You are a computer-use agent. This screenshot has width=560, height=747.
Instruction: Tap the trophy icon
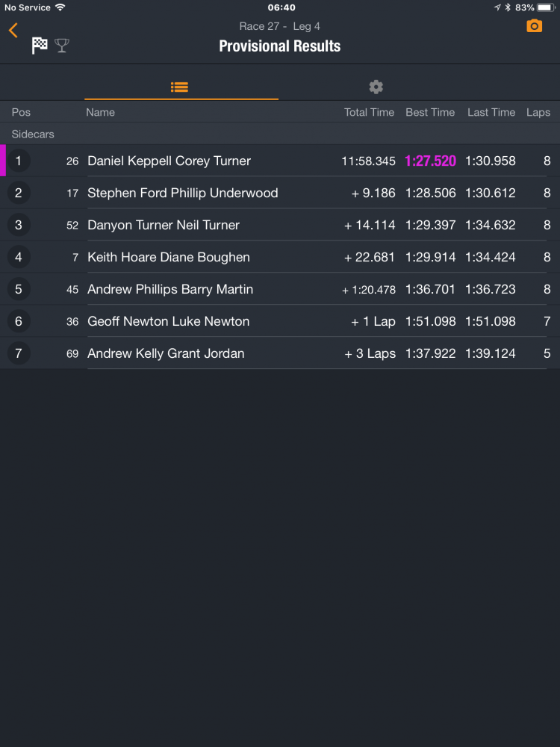[x=62, y=46]
